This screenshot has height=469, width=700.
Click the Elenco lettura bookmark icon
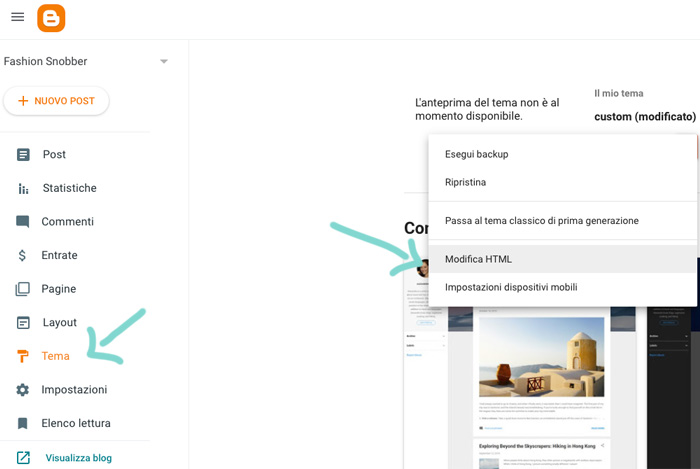22,423
